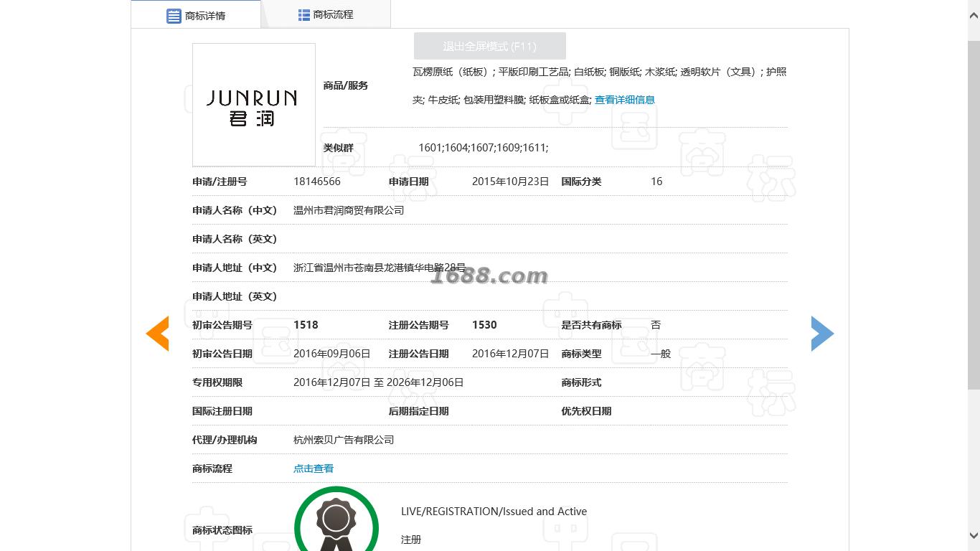Image resolution: width=980 pixels, height=551 pixels.
Task: Select exclusive rights period 2016年12月07日 至 2026年12月06日
Action: [x=379, y=382]
